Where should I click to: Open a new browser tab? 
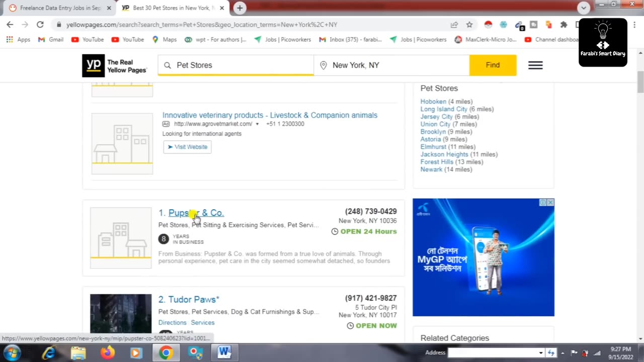click(x=240, y=8)
